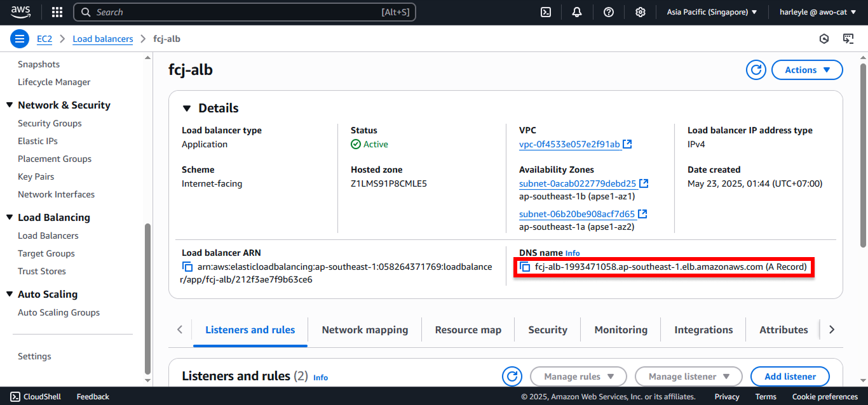The width and height of the screenshot is (868, 405).
Task: Open Placement Groups in the sidebar
Action: [x=55, y=159]
